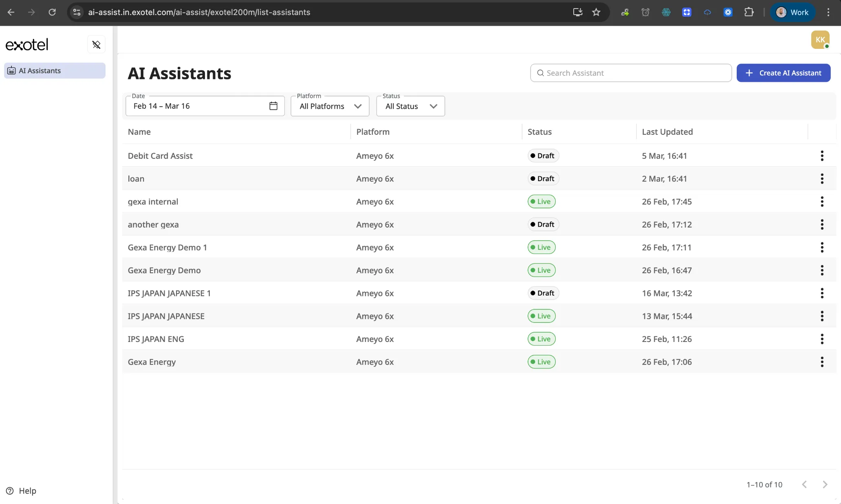Screen dimensions: 841x504
Task: Click the exotel logo
Action: click(x=27, y=44)
